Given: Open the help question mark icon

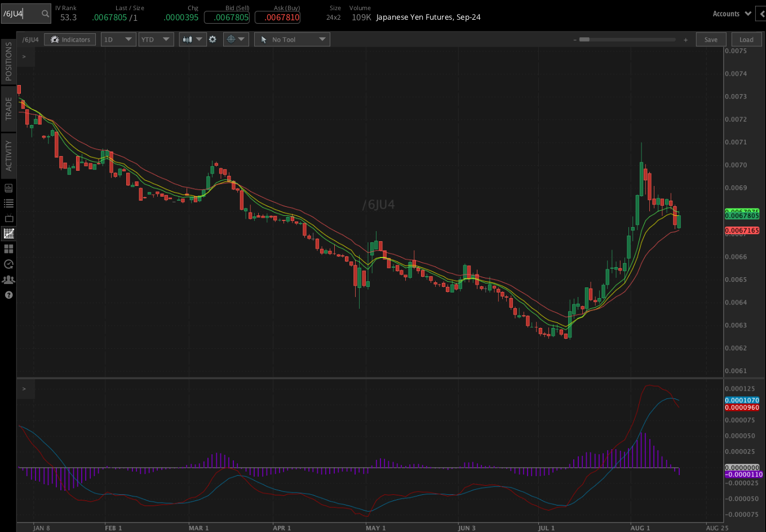Looking at the screenshot, I should coord(8,295).
